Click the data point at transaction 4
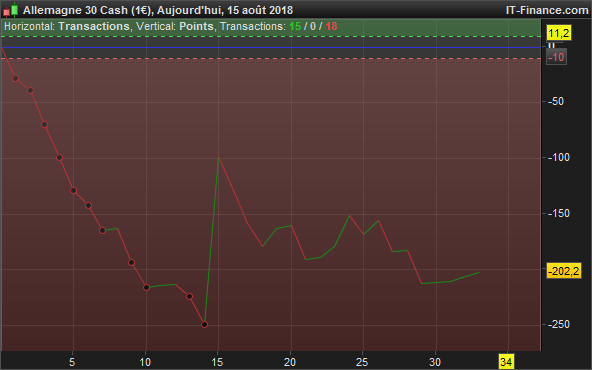This screenshot has width=592, height=370. point(59,157)
